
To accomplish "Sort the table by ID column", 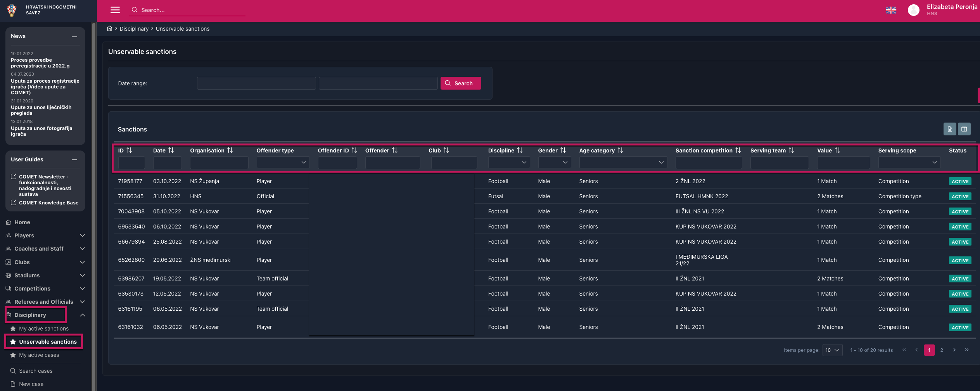I will [x=129, y=151].
